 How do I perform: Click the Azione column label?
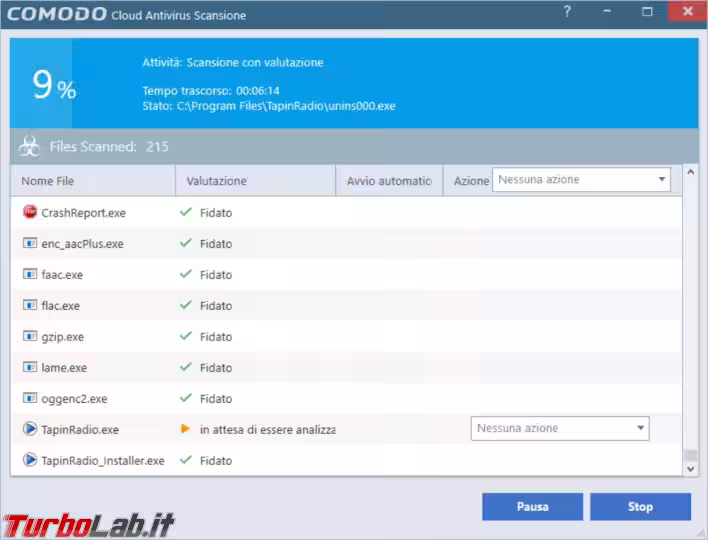[471, 181]
